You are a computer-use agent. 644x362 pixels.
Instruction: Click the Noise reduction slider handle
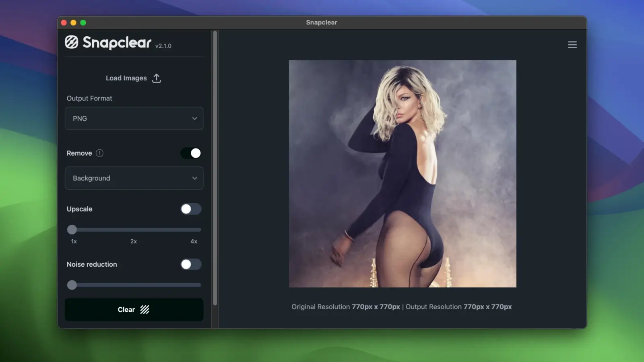72,285
